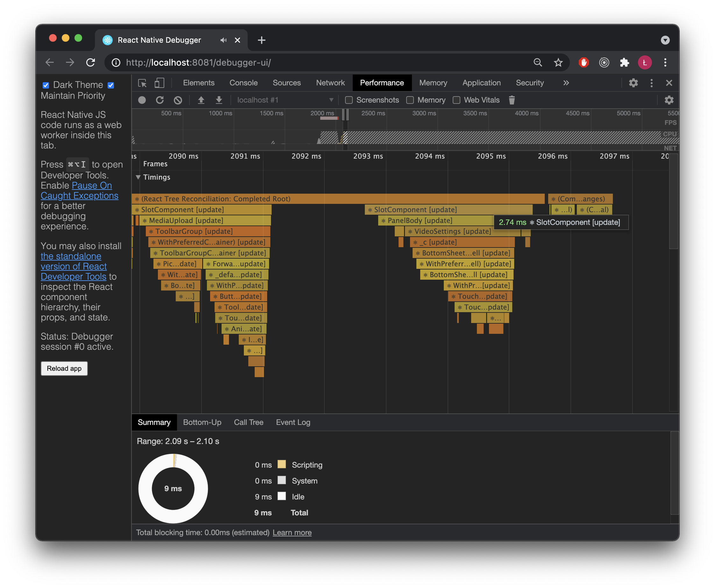Enable the Screenshots checkbox
The height and width of the screenshot is (588, 715).
pyautogui.click(x=349, y=100)
